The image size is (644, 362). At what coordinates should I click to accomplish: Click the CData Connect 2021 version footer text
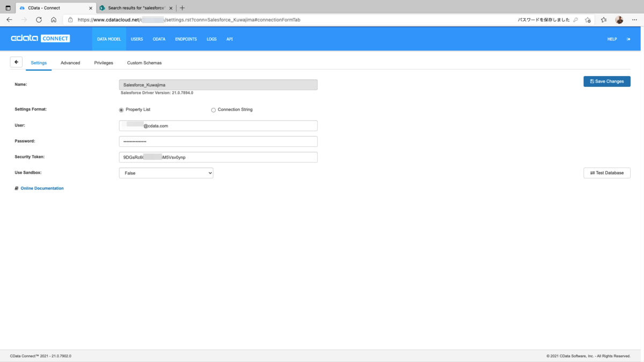(41, 356)
